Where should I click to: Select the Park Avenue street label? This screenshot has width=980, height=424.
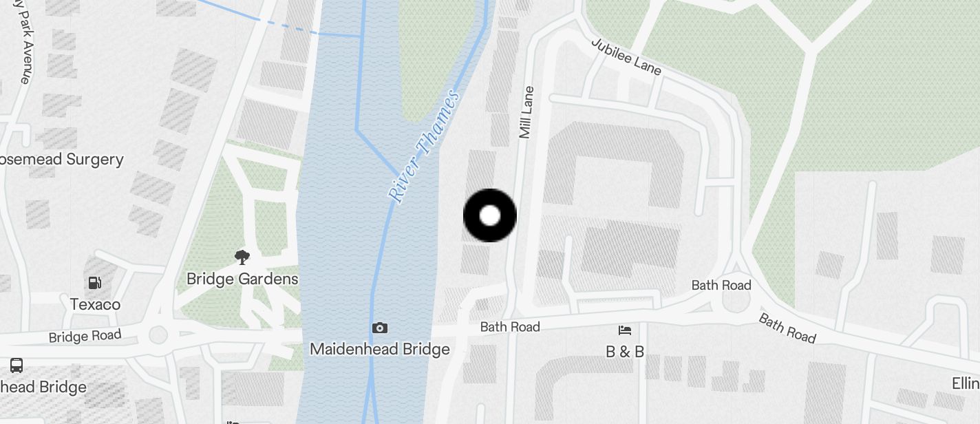(23, 43)
